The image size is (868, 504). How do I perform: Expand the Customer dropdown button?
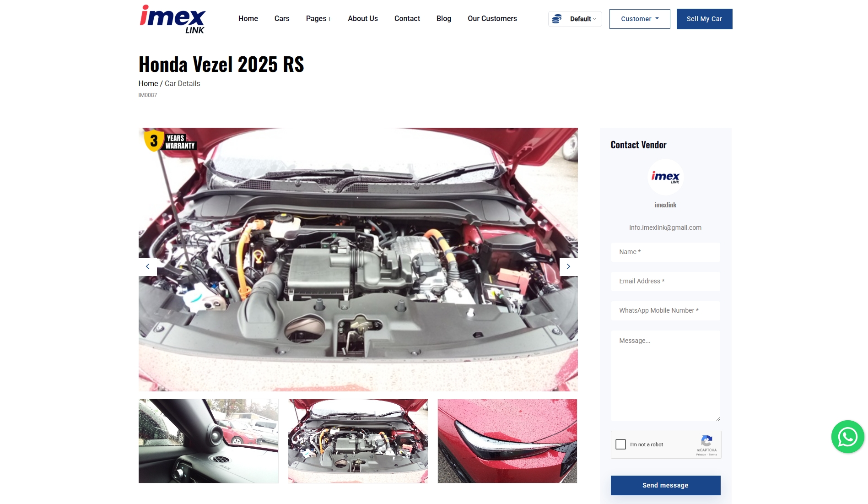click(639, 19)
